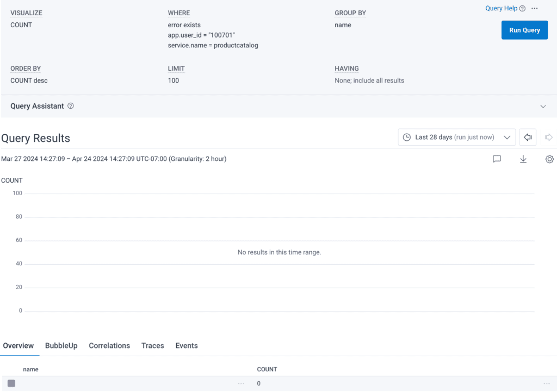Open the three-dot menu beside Query Help

coord(535,9)
